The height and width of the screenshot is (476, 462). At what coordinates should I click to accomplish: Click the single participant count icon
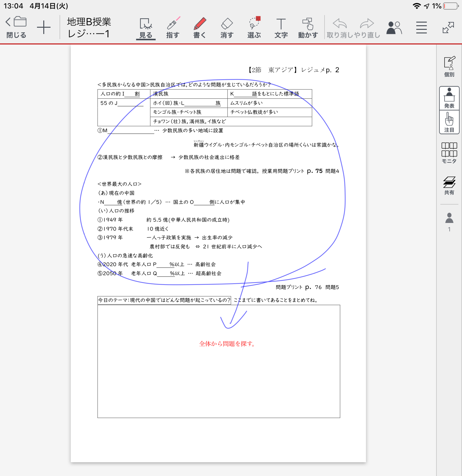(449, 222)
